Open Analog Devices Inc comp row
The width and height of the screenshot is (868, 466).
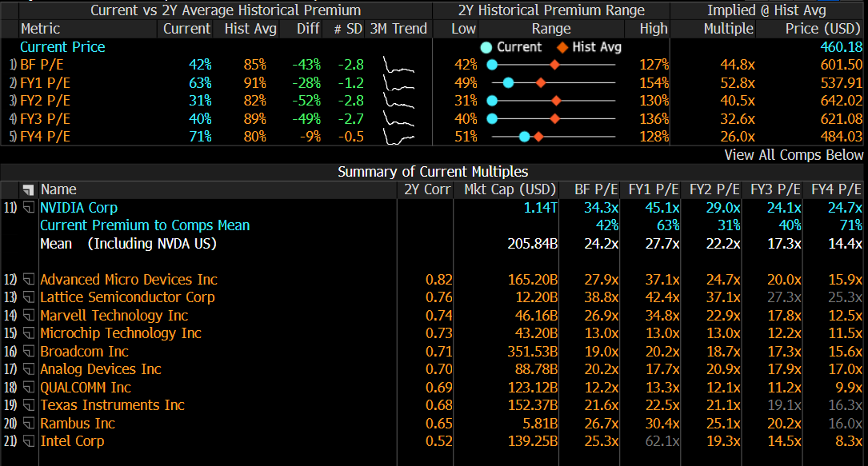point(101,369)
